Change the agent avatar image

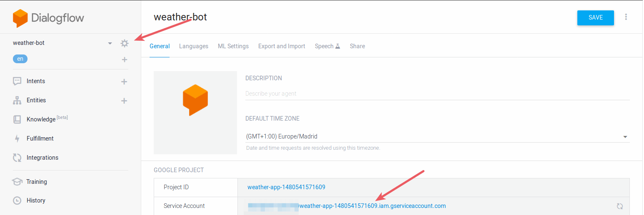click(x=195, y=113)
